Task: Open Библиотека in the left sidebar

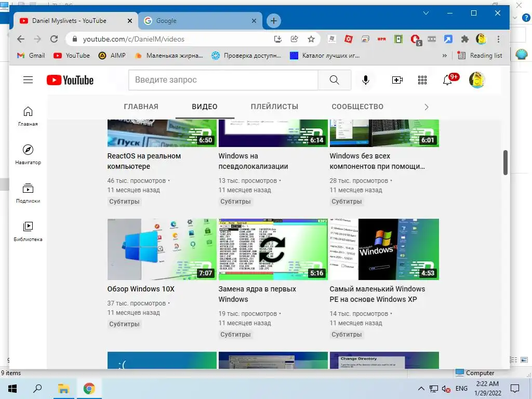Action: [28, 231]
